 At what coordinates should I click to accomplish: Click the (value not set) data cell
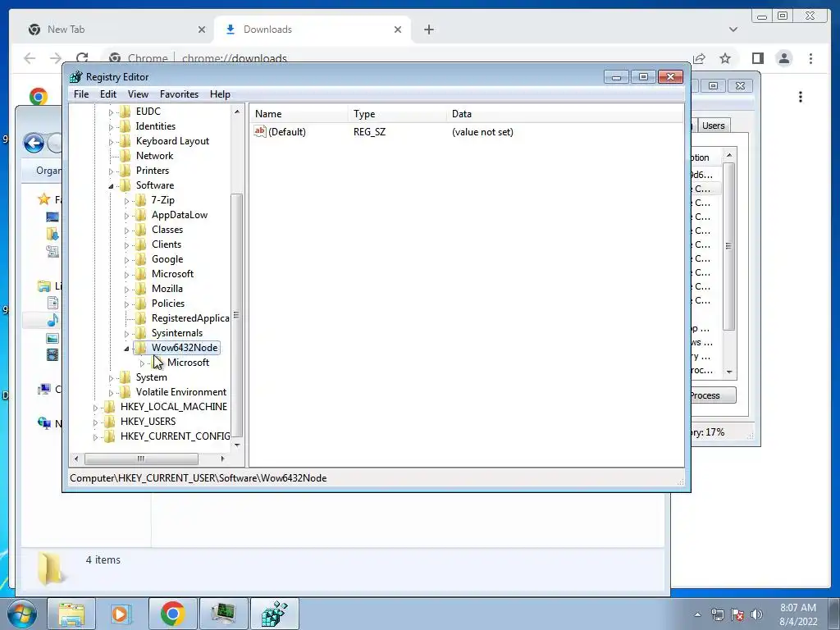pos(482,132)
